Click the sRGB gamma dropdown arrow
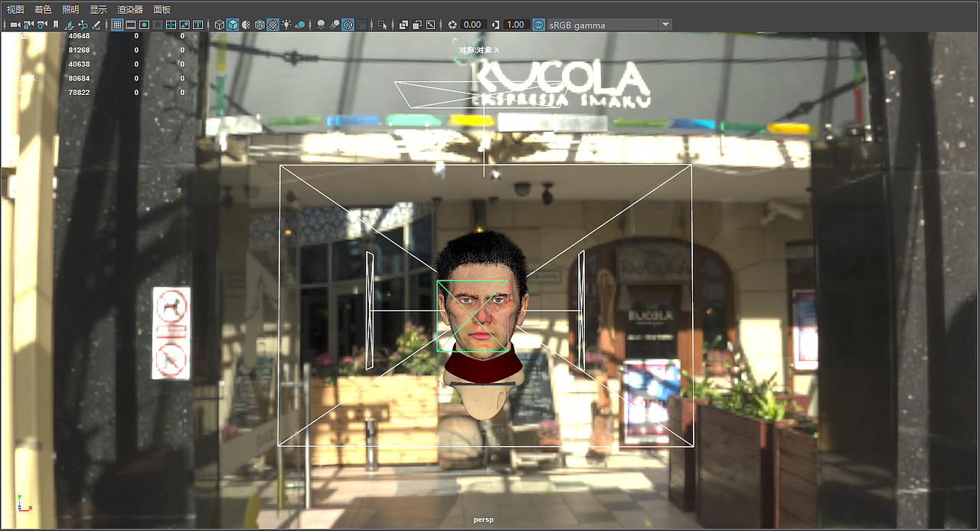The width and height of the screenshot is (980, 531). click(665, 25)
